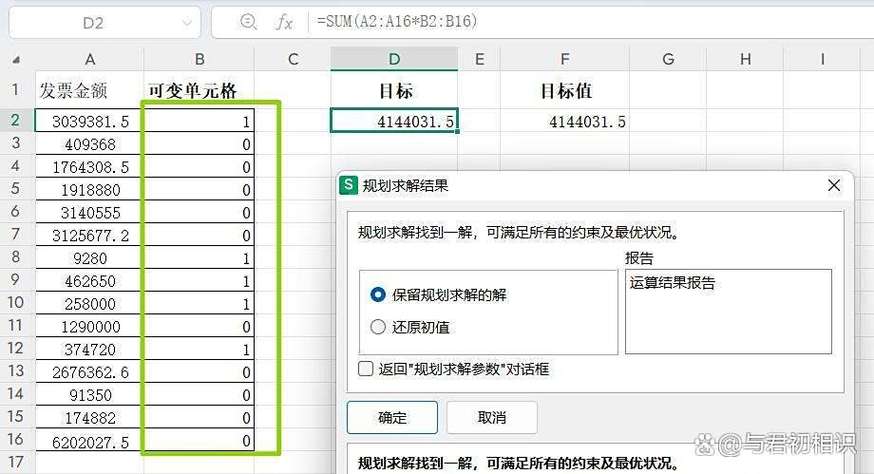874x474 pixels.
Task: Click the formula bar with SUM formula
Action: (x=541, y=22)
